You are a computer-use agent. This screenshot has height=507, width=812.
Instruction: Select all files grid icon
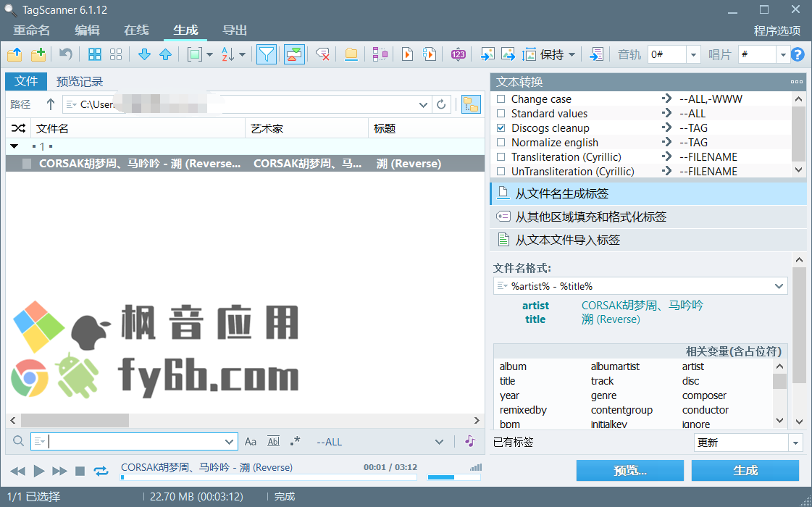[x=95, y=54]
